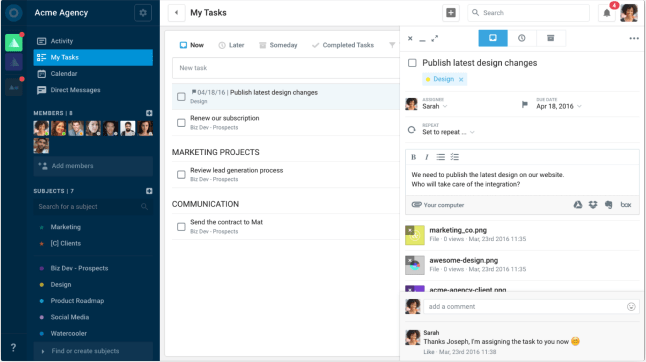The width and height of the screenshot is (646, 362).
Task: Open emoji picker in comment field
Action: pyautogui.click(x=631, y=307)
